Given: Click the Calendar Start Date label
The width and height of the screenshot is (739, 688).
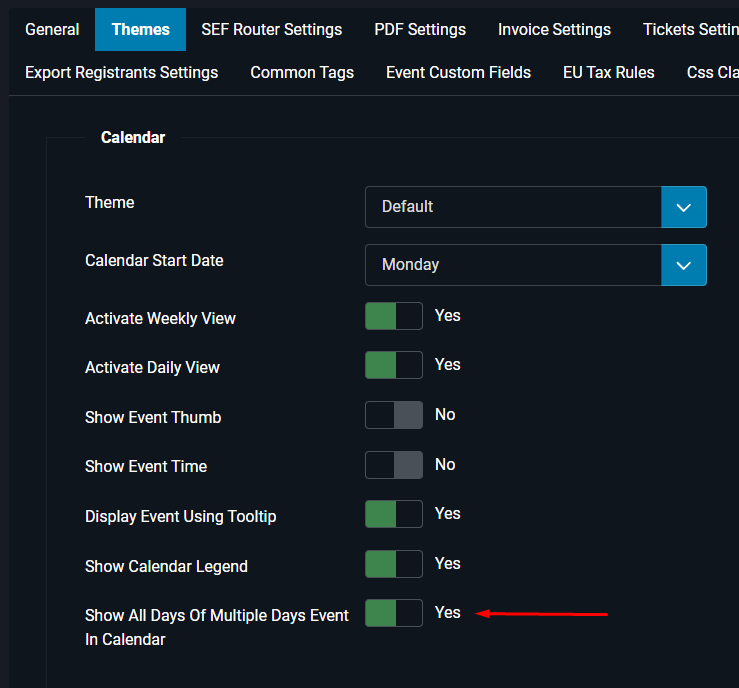Looking at the screenshot, I should pyautogui.click(x=154, y=260).
